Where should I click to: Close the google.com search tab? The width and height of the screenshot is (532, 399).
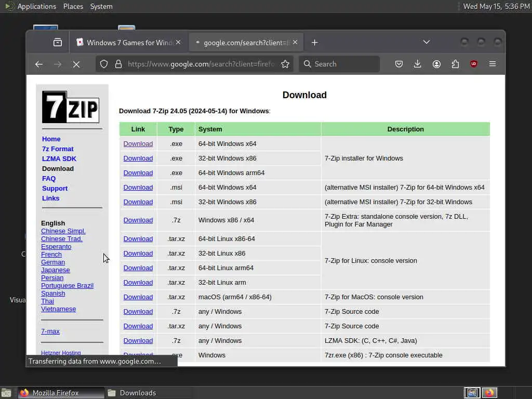(295, 42)
